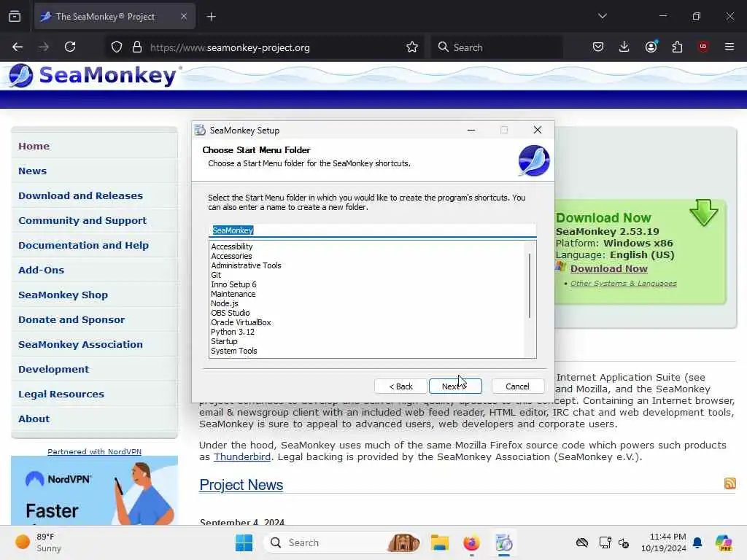Viewport: 747px width, 560px height.
Task: Open Legal Resources page
Action: coord(61,394)
